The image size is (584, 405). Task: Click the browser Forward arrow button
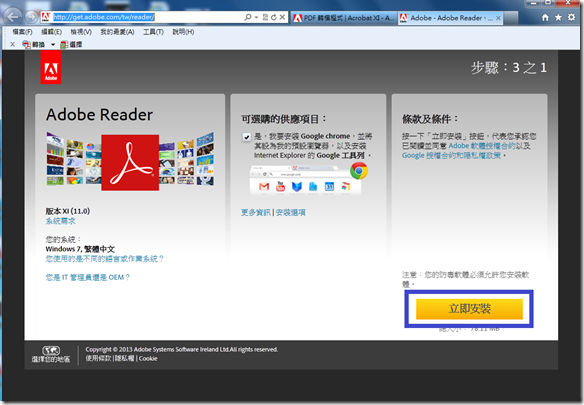point(32,17)
